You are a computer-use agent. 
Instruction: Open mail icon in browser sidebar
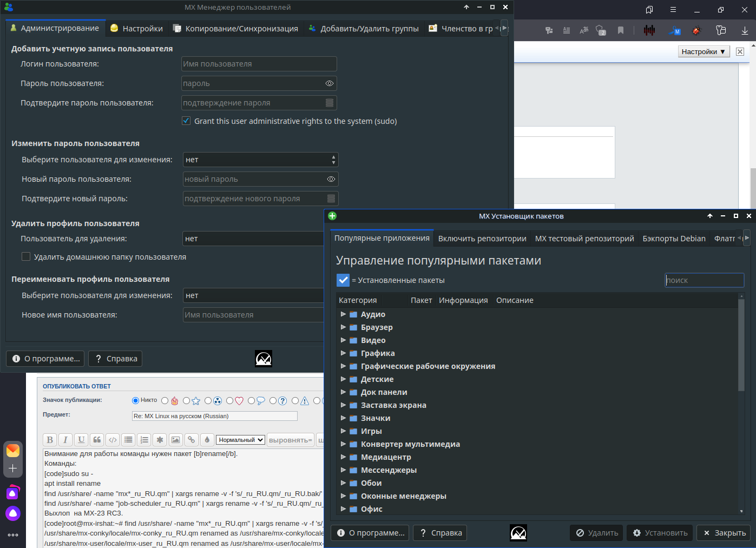tap(13, 451)
